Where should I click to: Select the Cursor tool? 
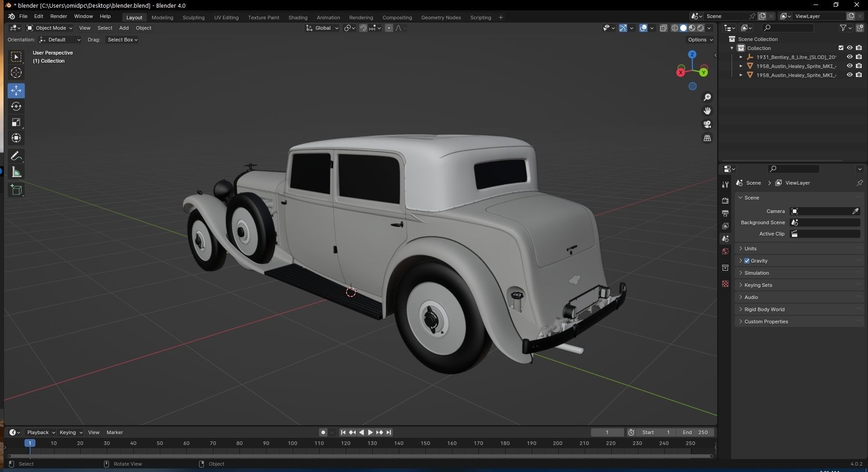(x=16, y=73)
